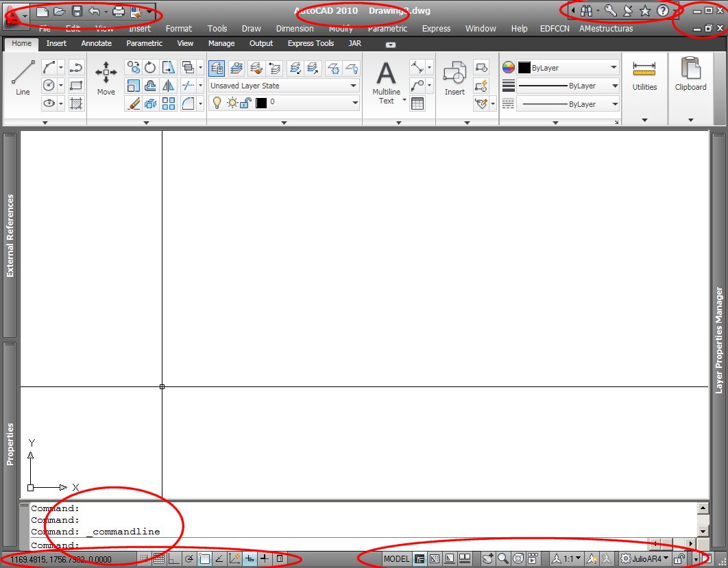
Task: Click the Help question mark icon
Action: click(663, 11)
